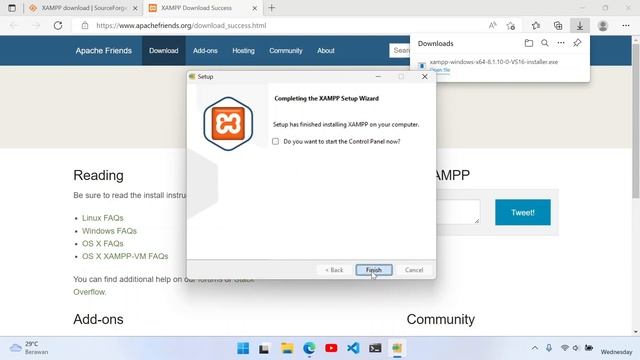Click the website search field

400,50
